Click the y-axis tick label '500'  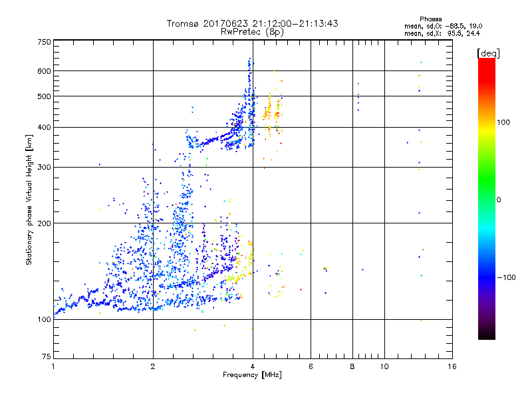44,96
